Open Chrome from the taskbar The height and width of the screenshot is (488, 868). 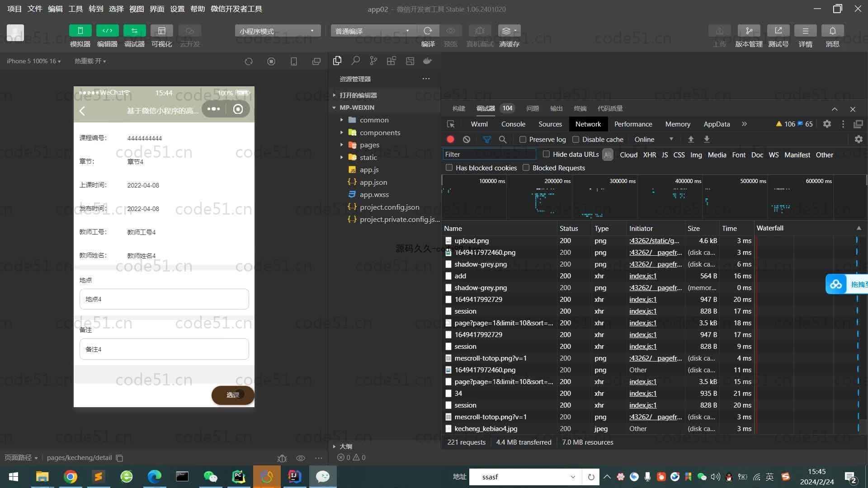[70, 477]
